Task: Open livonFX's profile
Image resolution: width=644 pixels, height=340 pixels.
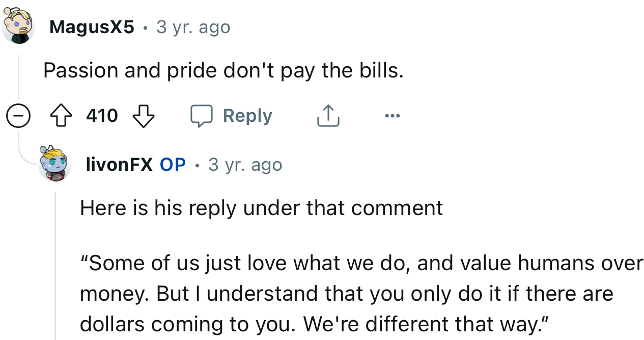Action: (119, 164)
